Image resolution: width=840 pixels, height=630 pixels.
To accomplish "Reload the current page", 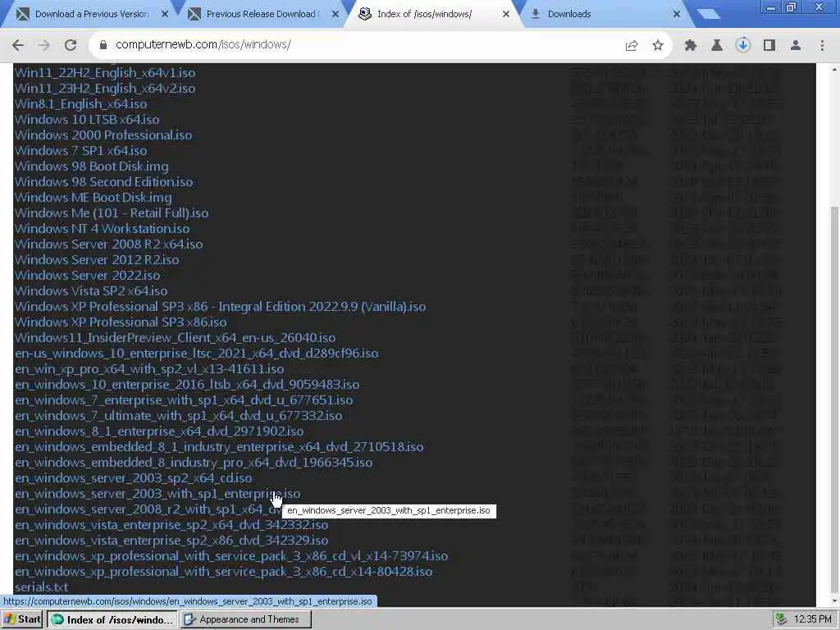I will (x=71, y=45).
